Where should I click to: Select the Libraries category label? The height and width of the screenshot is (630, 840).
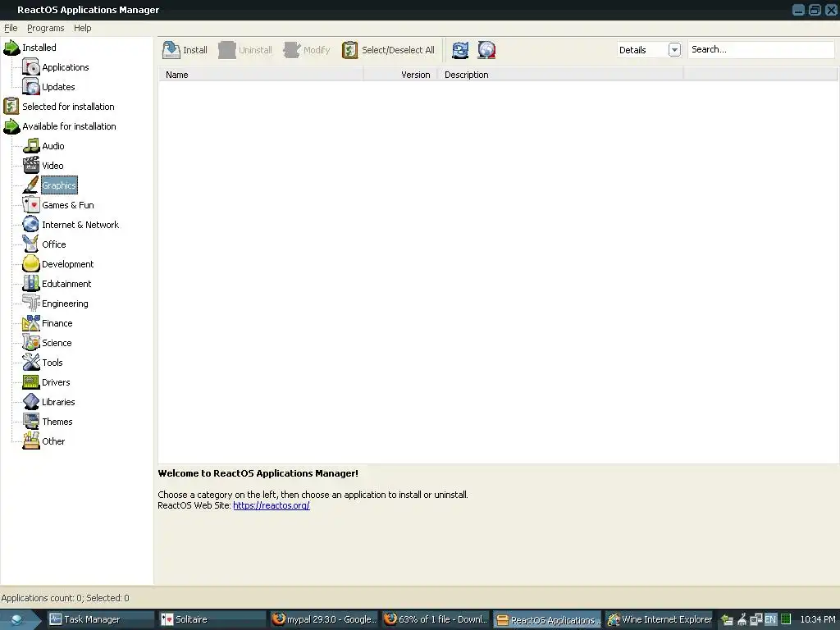pos(58,402)
